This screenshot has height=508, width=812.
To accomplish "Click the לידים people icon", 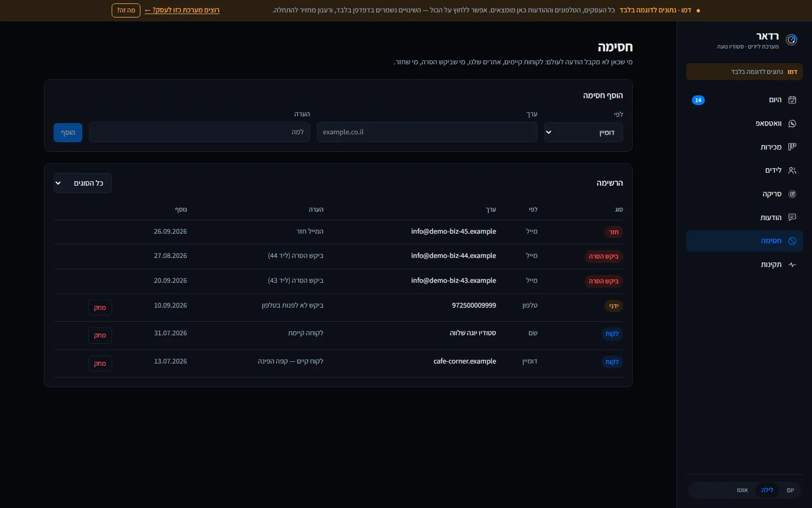I will pyautogui.click(x=792, y=170).
